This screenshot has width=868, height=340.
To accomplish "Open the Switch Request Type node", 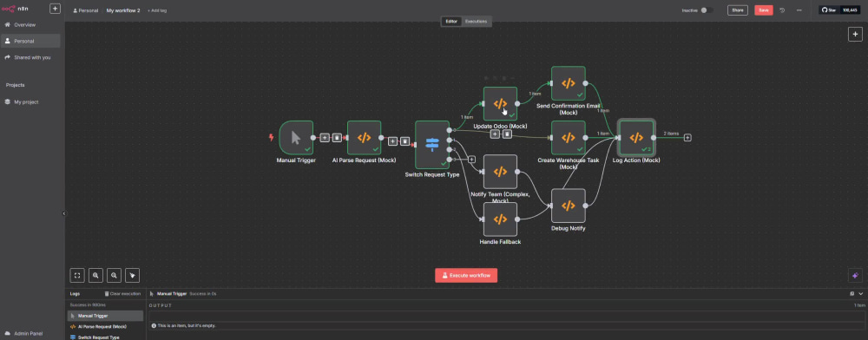I will click(x=431, y=145).
